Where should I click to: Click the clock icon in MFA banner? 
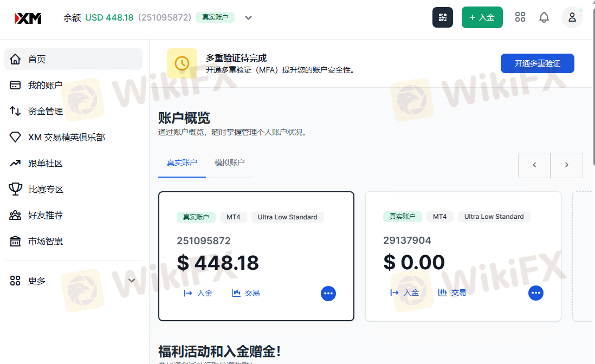(182, 63)
